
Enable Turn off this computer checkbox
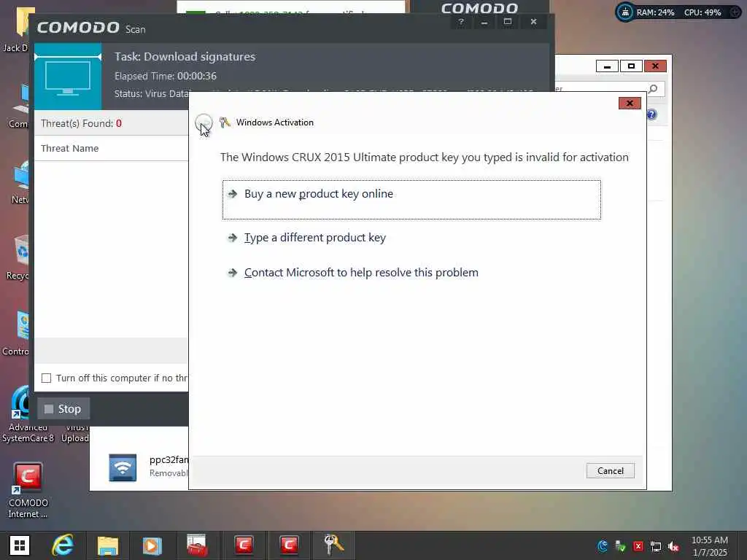[46, 378]
